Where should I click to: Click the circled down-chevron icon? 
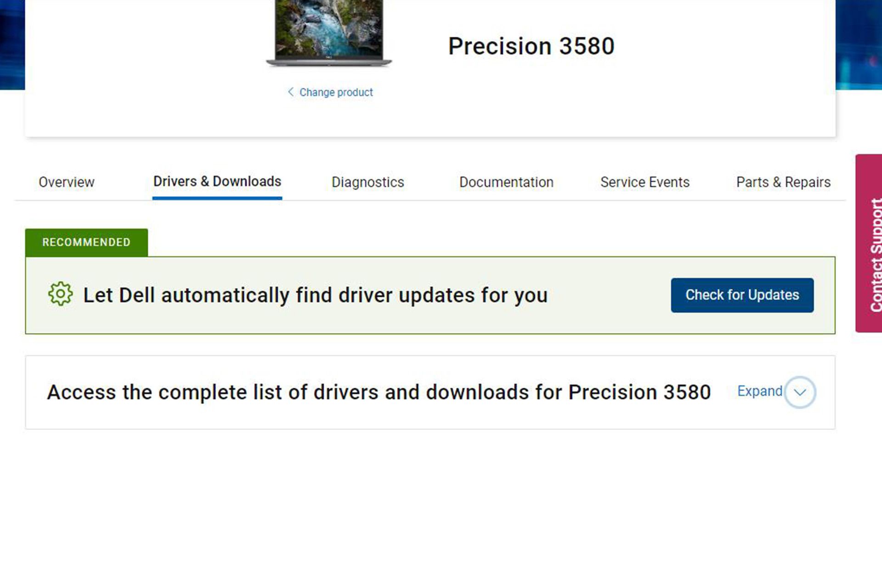point(800,392)
